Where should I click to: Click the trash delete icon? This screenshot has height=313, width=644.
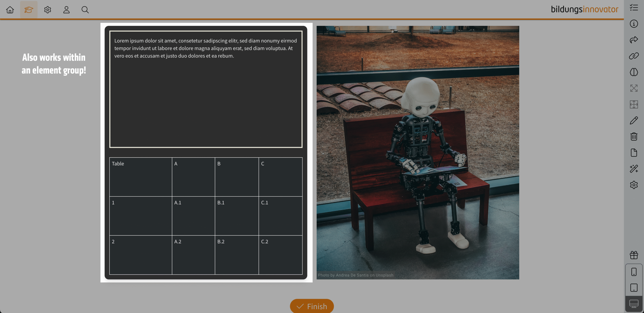coord(634,136)
